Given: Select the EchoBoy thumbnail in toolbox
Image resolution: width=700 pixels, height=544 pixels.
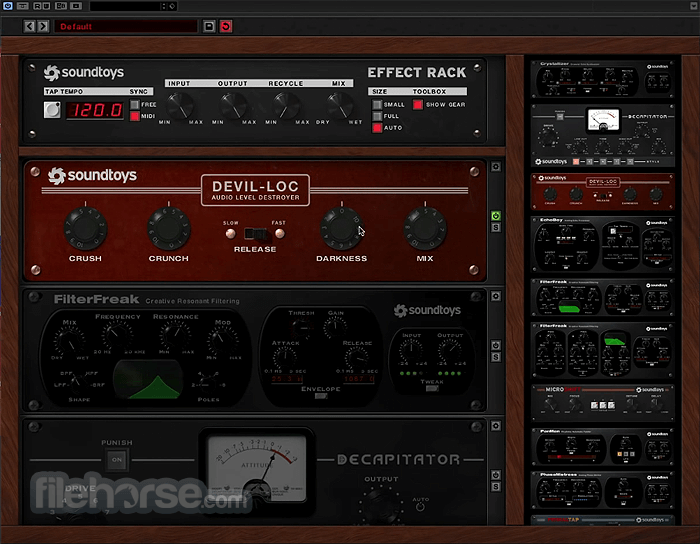Looking at the screenshot, I should (x=603, y=245).
